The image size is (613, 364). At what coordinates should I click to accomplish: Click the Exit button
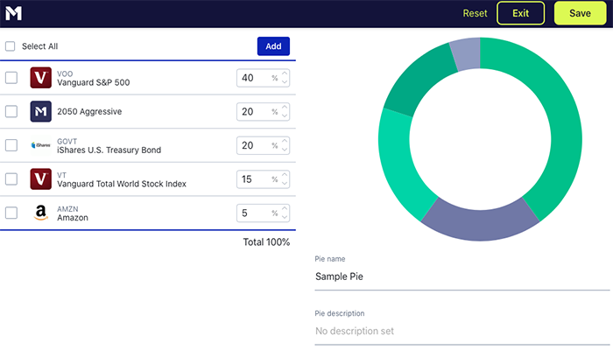(x=520, y=13)
